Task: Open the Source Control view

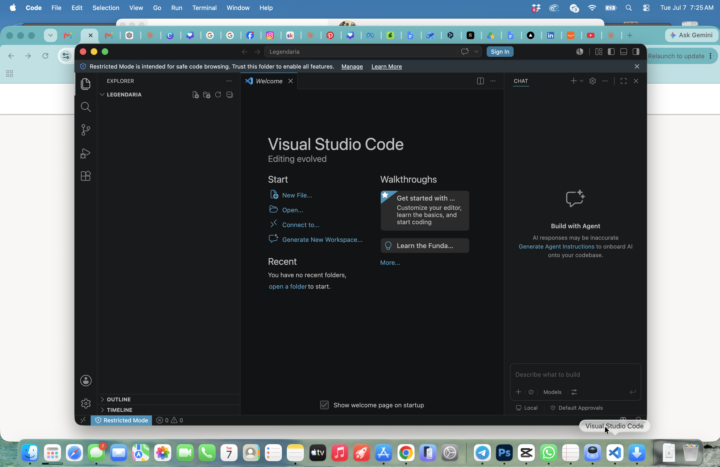Action: tap(85, 130)
